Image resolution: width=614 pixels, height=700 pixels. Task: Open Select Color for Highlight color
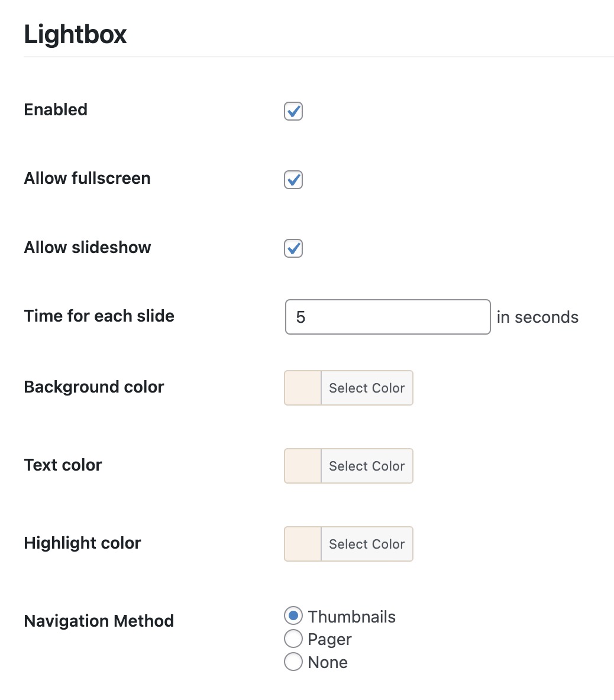367,544
